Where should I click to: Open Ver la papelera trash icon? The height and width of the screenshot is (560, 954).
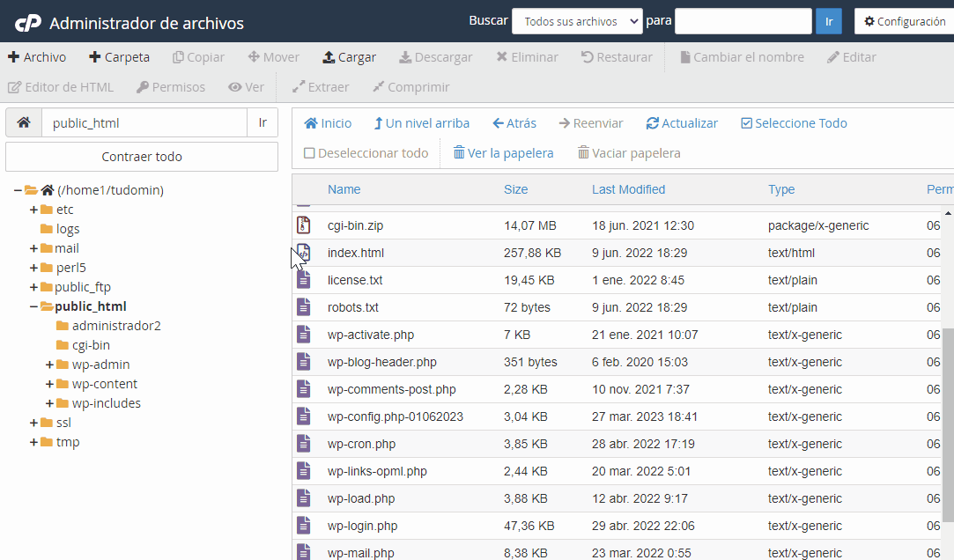click(x=459, y=152)
